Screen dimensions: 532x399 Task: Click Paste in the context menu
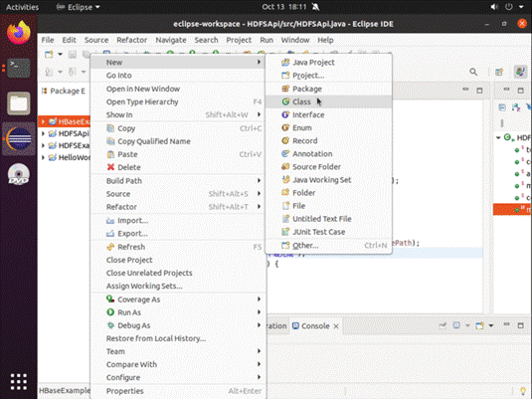click(x=178, y=154)
